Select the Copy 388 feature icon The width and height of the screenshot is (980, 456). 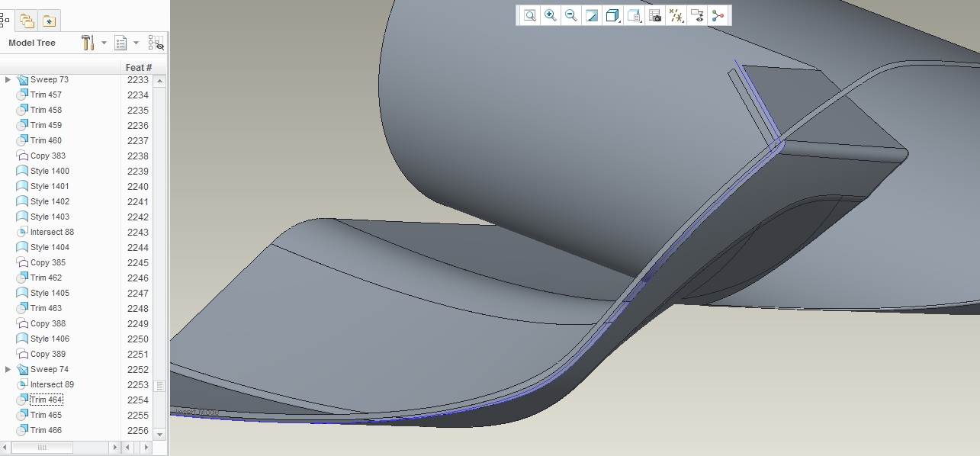[x=22, y=323]
